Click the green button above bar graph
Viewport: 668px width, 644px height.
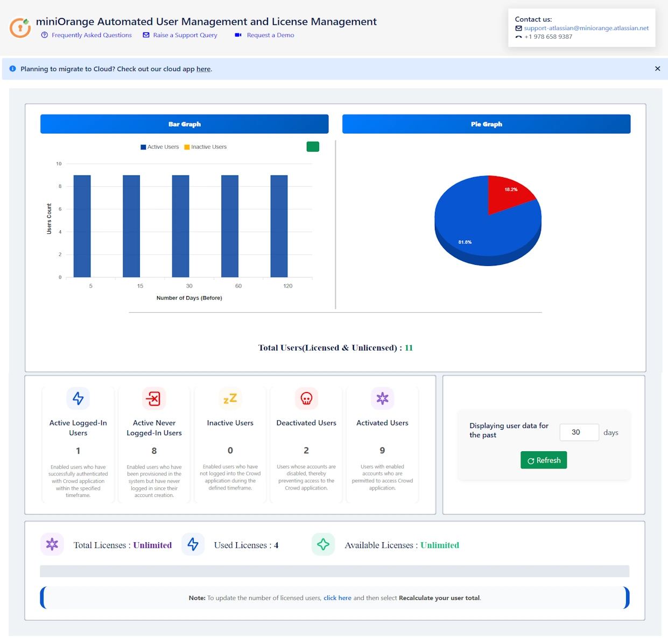(x=313, y=146)
